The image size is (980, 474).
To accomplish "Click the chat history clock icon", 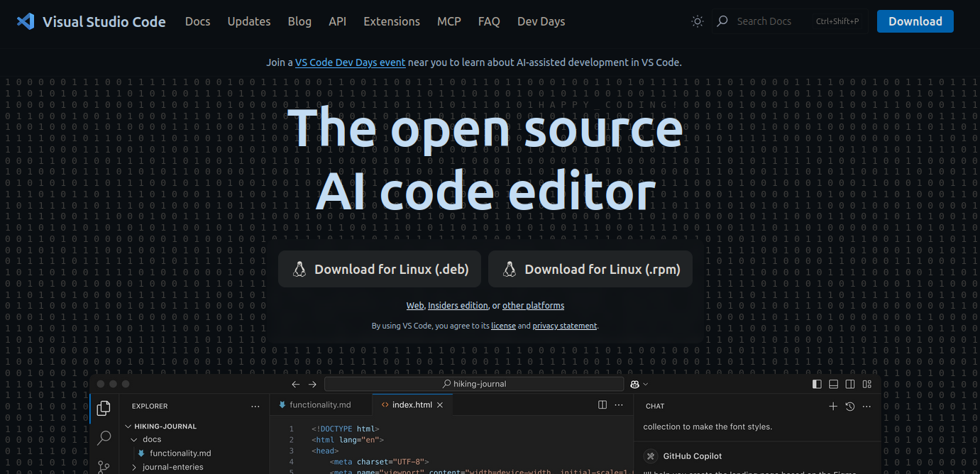I will [x=850, y=407].
